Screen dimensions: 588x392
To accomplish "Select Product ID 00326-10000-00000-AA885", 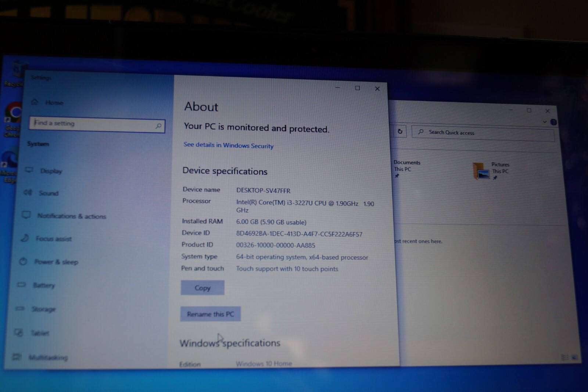I will [x=276, y=245].
